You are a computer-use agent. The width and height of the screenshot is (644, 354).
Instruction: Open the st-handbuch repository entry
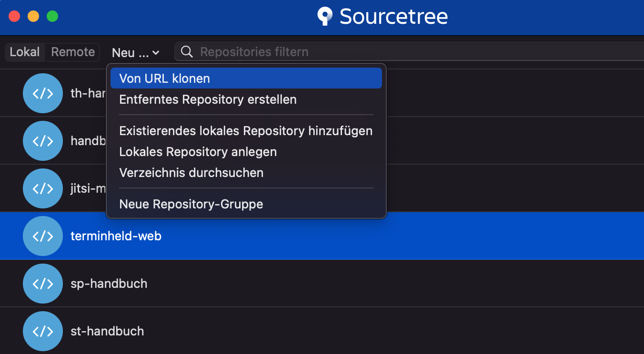pyautogui.click(x=107, y=331)
